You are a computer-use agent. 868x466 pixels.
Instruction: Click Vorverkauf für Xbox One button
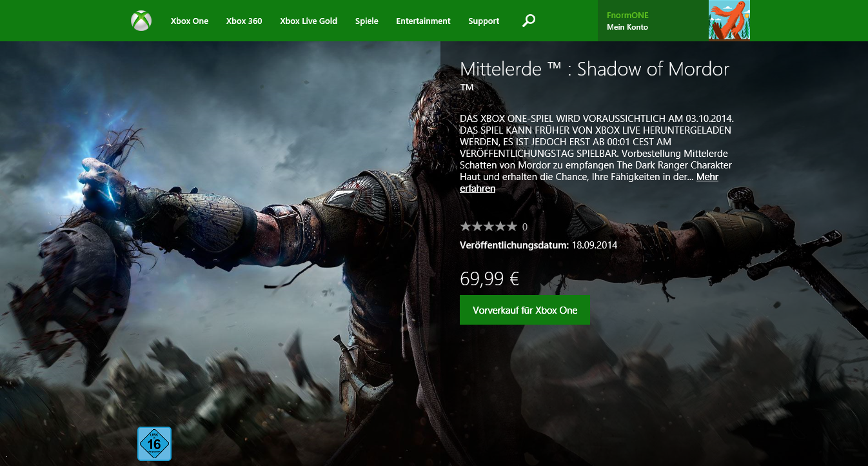525,310
